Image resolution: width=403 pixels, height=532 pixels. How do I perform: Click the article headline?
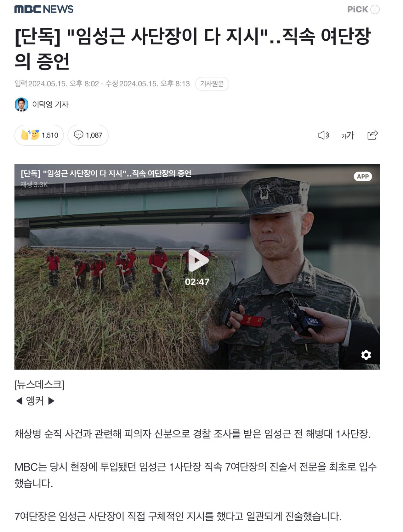pos(193,48)
